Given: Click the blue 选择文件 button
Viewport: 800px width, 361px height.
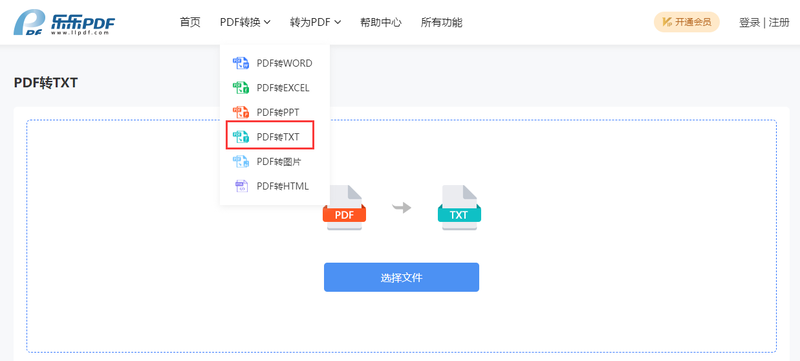Looking at the screenshot, I should pyautogui.click(x=402, y=277).
